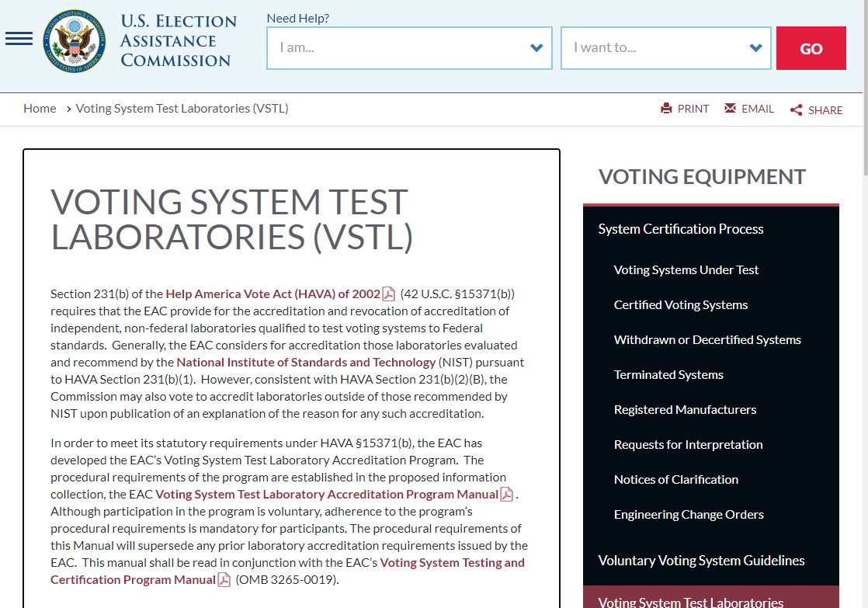
Task: Select Notices of Clarification sidebar item
Action: (676, 480)
